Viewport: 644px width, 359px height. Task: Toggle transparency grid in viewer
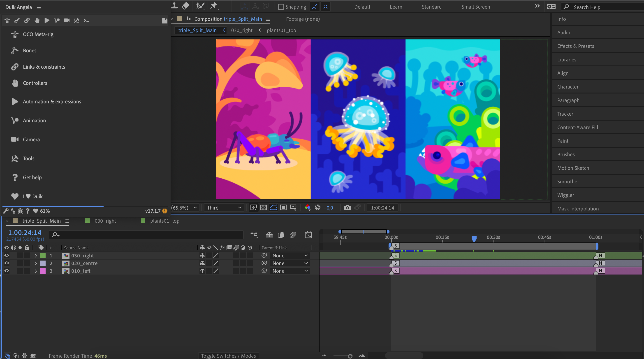tap(264, 208)
